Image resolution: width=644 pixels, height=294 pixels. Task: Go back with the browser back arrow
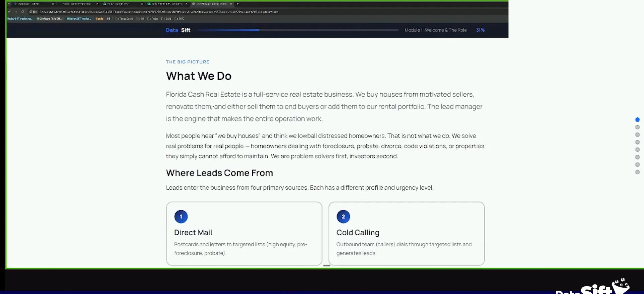9,12
